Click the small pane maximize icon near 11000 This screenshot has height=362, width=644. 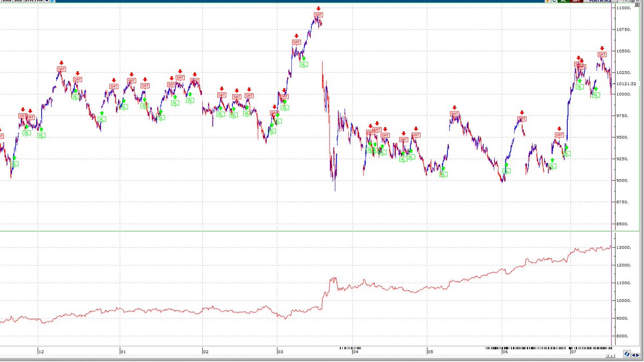coord(637,4)
